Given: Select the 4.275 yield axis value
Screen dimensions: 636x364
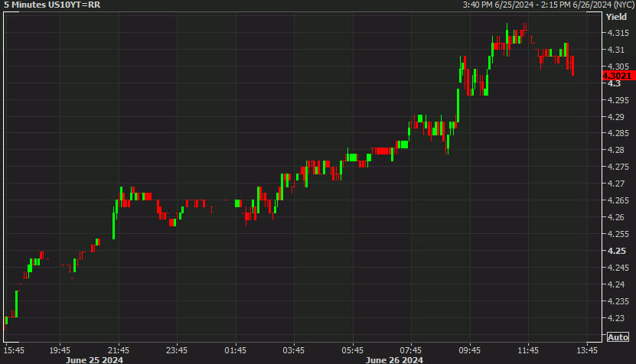Looking at the screenshot, I should pos(618,167).
